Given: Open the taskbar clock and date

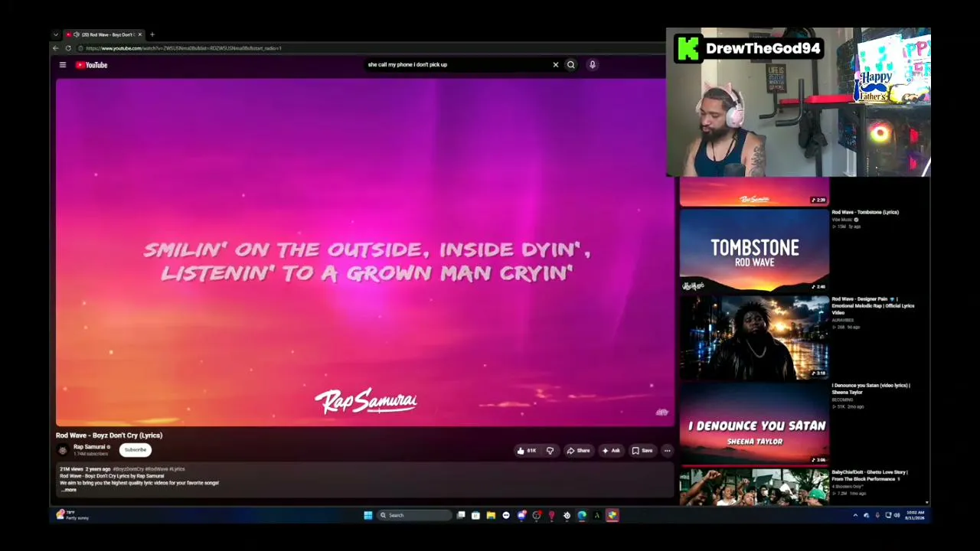Looking at the screenshot, I should pos(915,515).
